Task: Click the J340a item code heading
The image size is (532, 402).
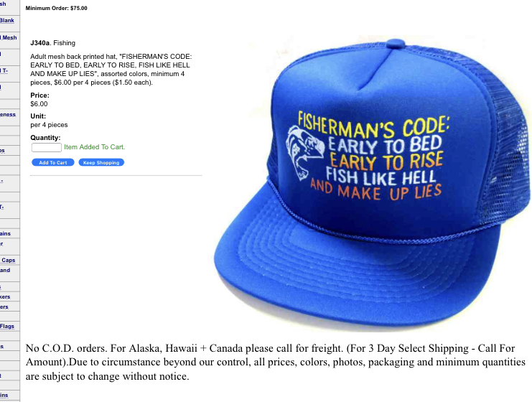Action: (x=40, y=43)
